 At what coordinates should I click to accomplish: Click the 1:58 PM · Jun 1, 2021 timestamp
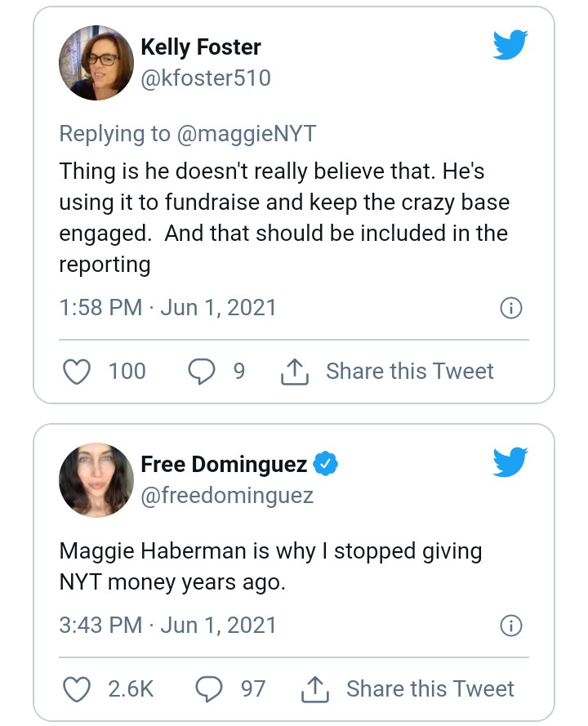(167, 308)
